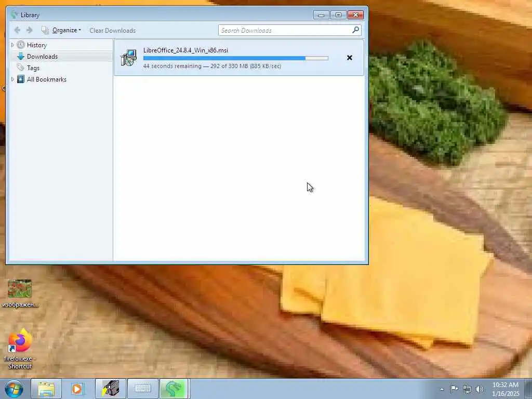Close the Library window

pyautogui.click(x=355, y=15)
